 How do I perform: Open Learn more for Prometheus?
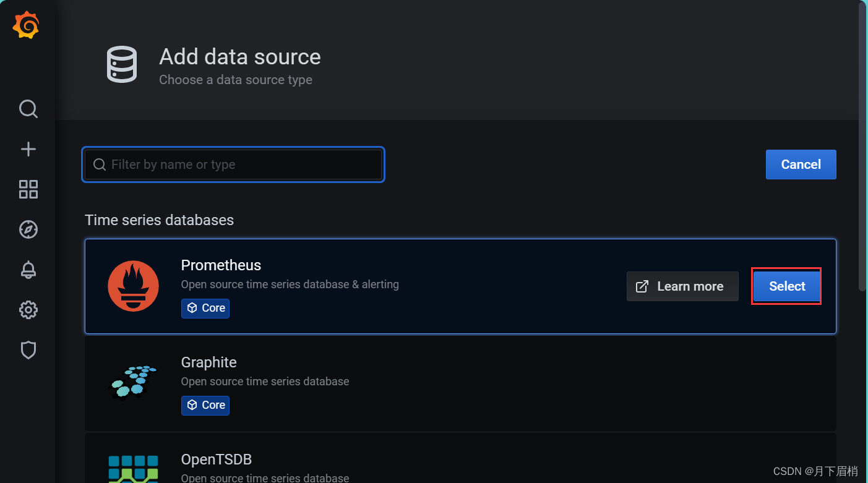(x=682, y=286)
